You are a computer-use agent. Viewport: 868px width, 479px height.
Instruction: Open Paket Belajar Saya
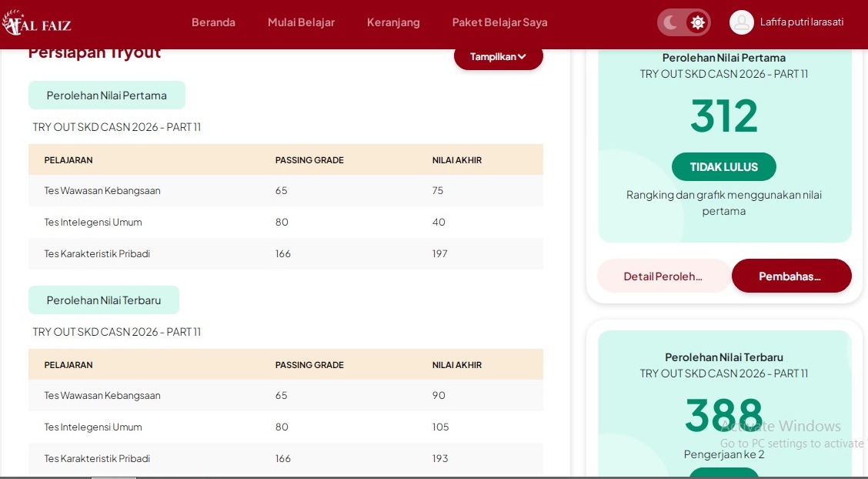pyautogui.click(x=499, y=22)
